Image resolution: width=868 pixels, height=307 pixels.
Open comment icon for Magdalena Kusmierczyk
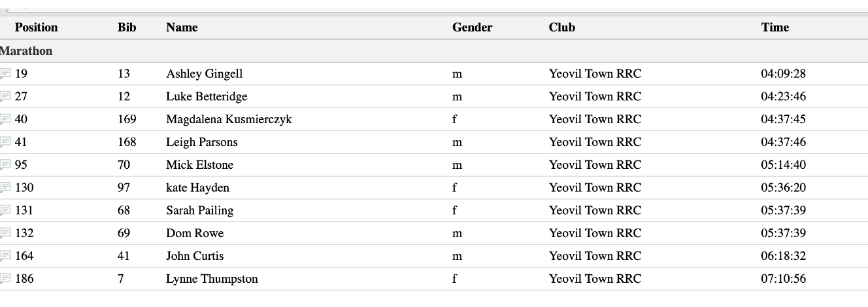click(x=5, y=120)
